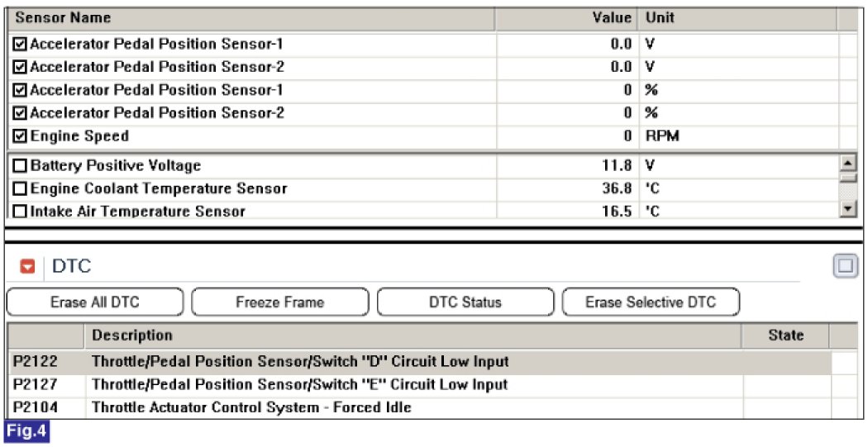
Task: Collapse the DTC section red arrow icon
Action: coord(27,267)
